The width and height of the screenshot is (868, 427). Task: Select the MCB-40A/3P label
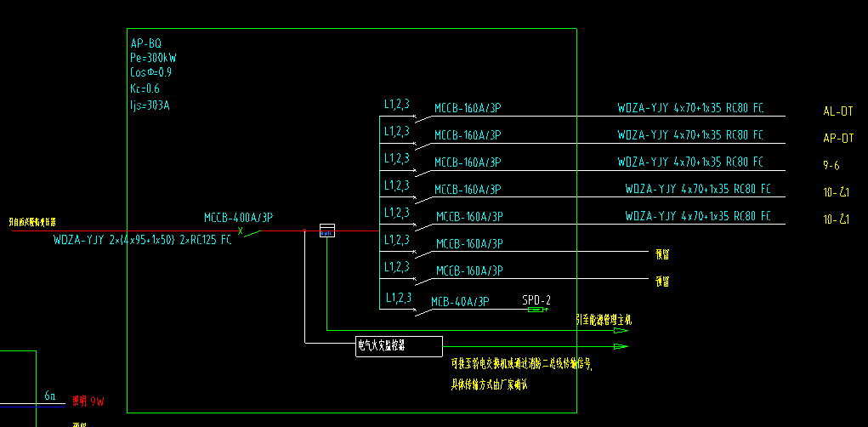[461, 301]
